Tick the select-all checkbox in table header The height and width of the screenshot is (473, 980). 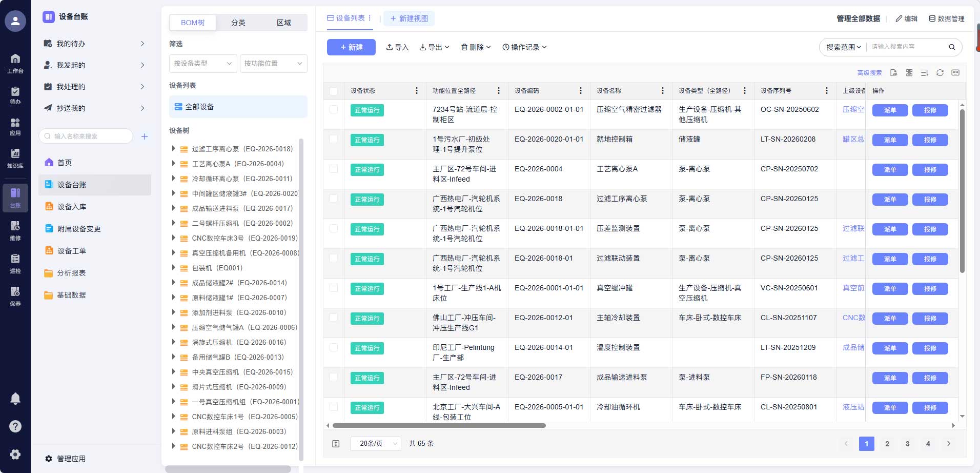pyautogui.click(x=334, y=91)
